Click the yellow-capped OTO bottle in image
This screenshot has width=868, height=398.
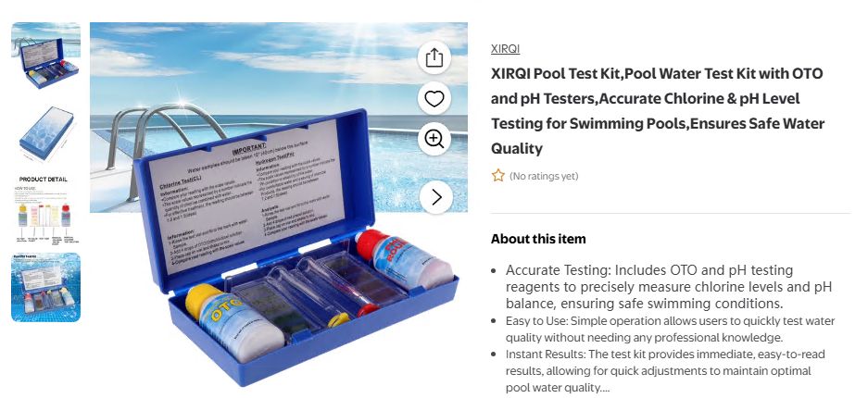pyautogui.click(x=234, y=322)
